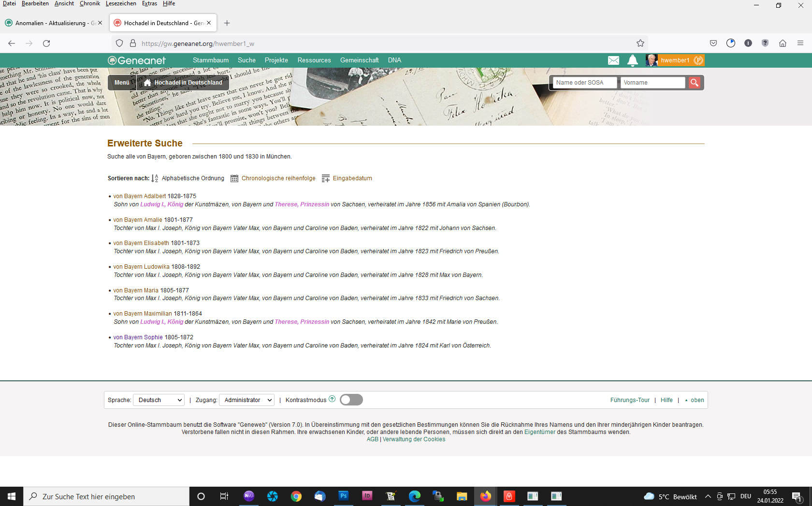Open the Geneanet messages envelope icon
812x506 pixels.
click(x=613, y=60)
